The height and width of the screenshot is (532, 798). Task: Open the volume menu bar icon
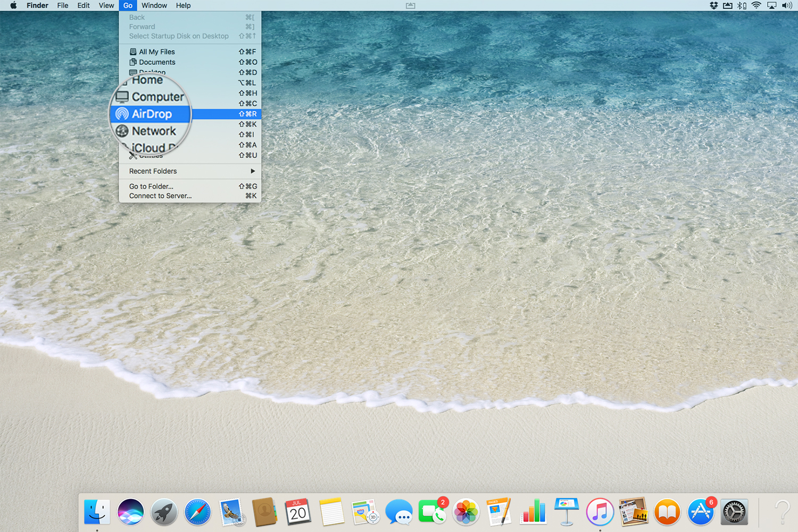[x=787, y=5]
